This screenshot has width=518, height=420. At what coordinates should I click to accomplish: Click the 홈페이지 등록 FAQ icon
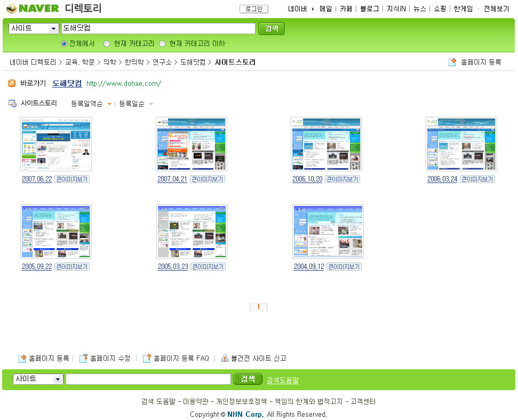[x=147, y=358]
